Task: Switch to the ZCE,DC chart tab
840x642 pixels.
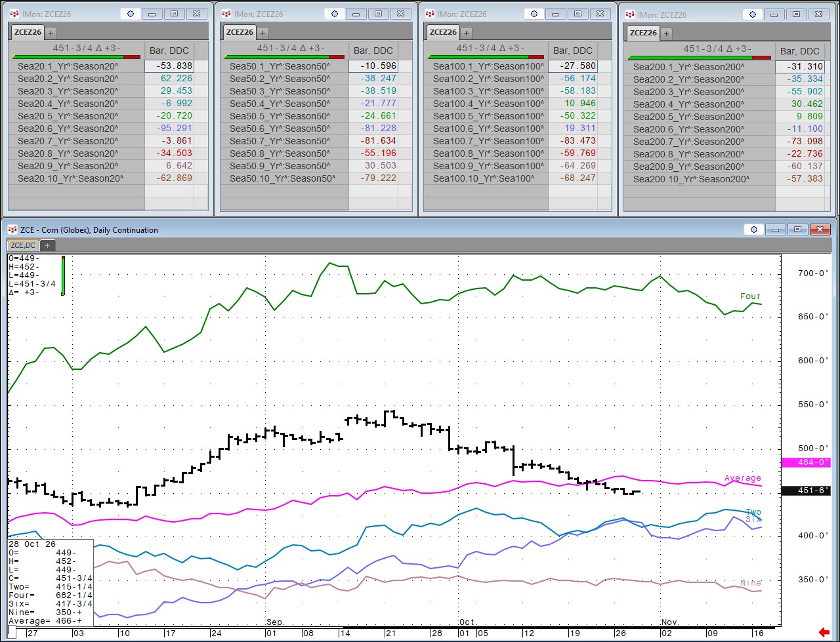Action: pyautogui.click(x=23, y=245)
